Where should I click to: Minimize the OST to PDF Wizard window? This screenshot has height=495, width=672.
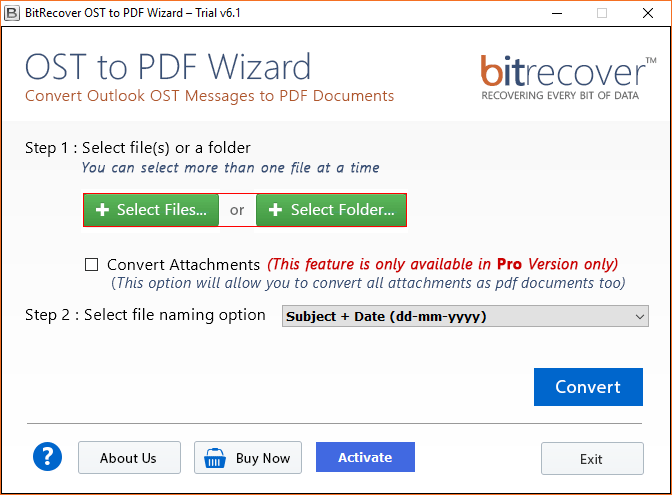tap(557, 13)
